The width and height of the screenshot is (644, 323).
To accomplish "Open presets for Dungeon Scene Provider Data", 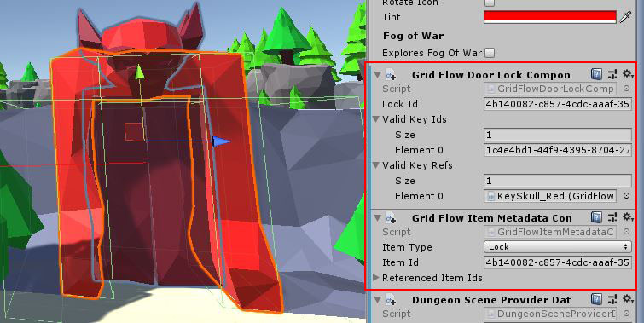I will pyautogui.click(x=612, y=300).
